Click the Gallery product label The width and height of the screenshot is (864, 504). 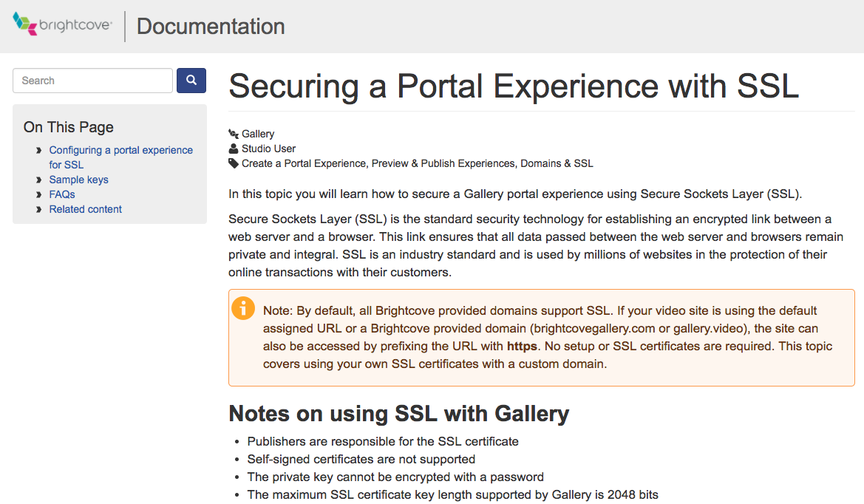(258, 134)
